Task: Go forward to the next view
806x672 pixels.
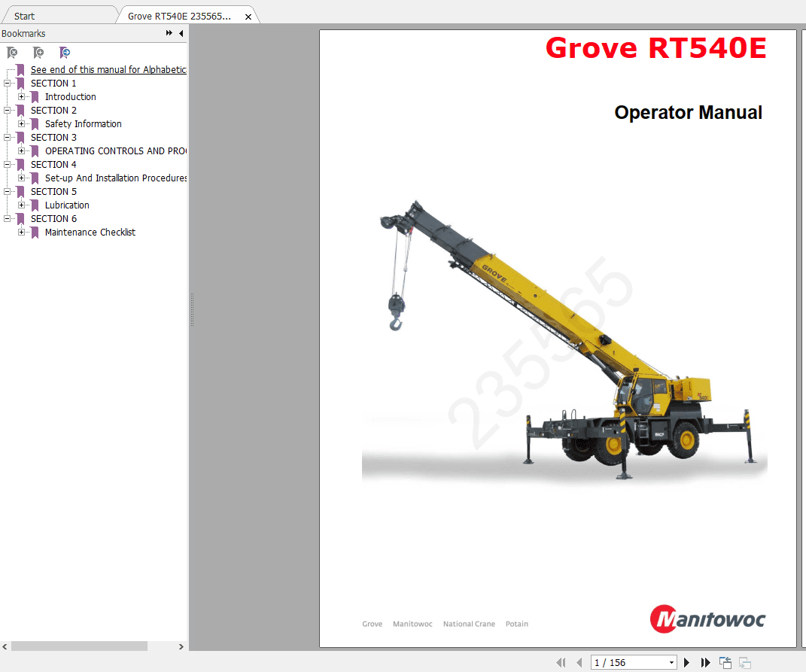Action: coord(744,662)
